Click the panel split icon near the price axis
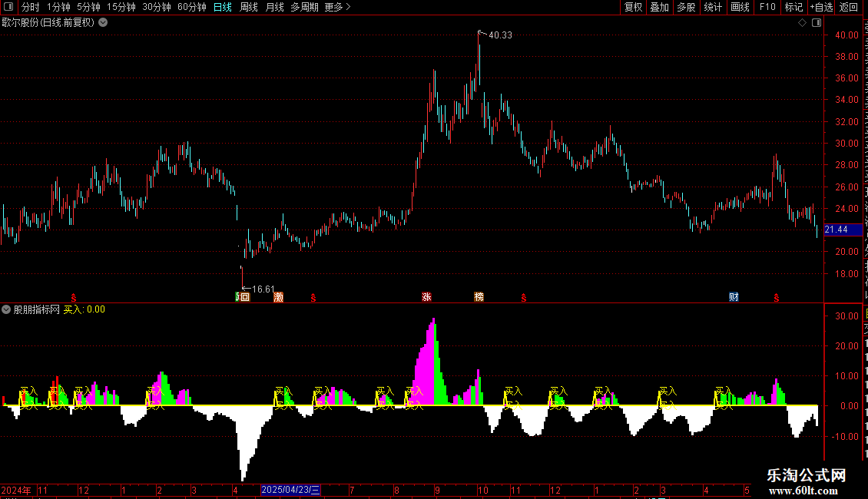Viewport: 868px width, 499px height. pyautogui.click(x=817, y=23)
